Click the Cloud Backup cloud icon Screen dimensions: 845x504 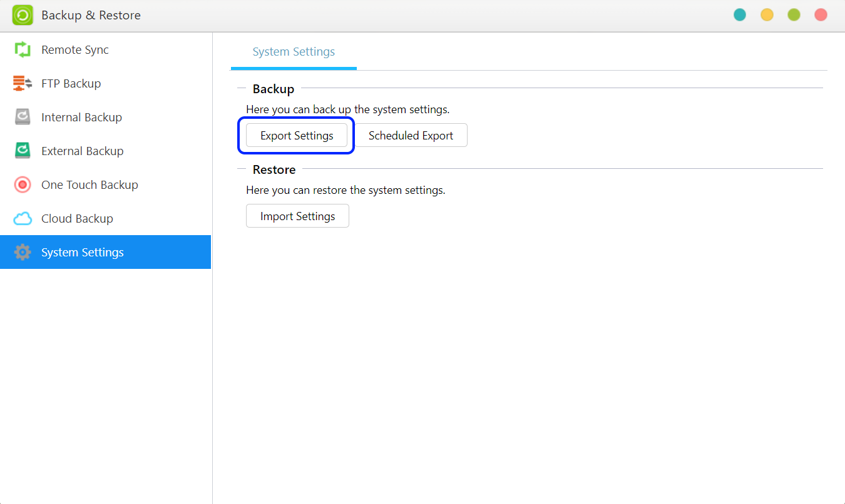23,219
